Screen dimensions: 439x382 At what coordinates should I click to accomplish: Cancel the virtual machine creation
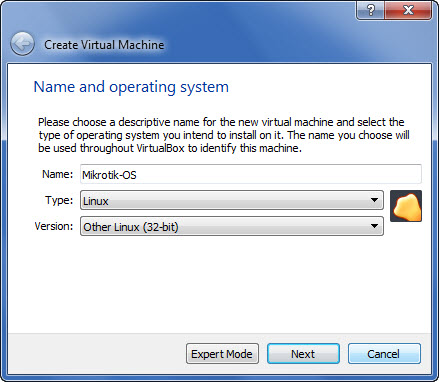[x=384, y=354]
